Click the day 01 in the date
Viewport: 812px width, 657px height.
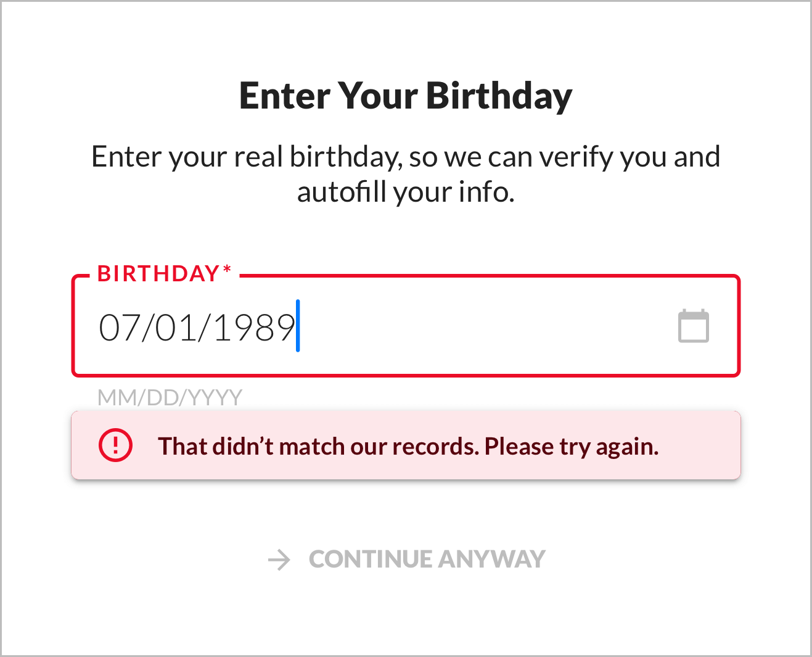tap(176, 327)
